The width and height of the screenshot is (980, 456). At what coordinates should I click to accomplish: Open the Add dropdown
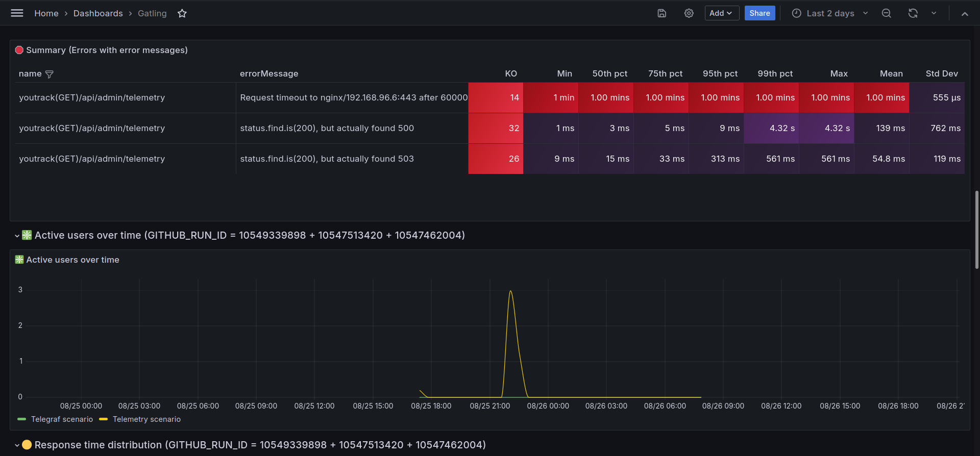(722, 13)
